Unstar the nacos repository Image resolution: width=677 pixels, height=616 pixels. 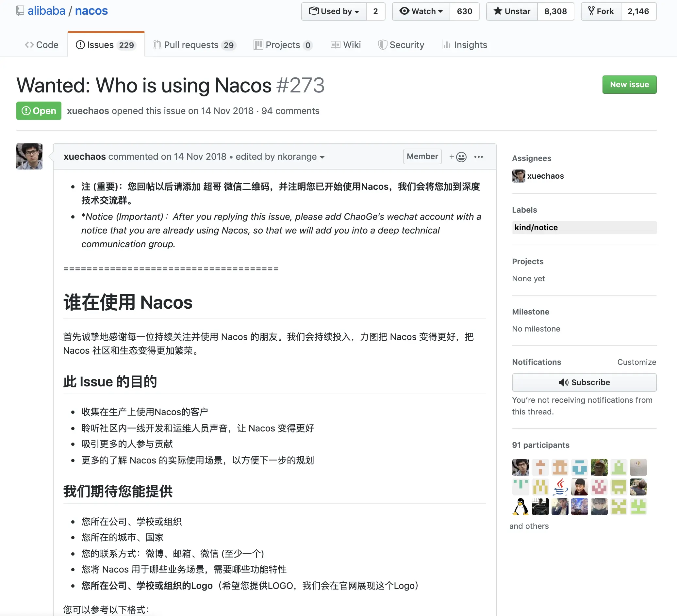click(x=512, y=11)
